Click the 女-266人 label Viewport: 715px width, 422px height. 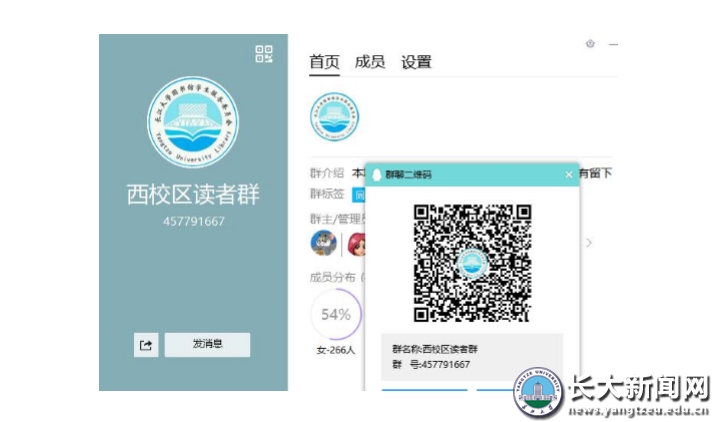[336, 350]
